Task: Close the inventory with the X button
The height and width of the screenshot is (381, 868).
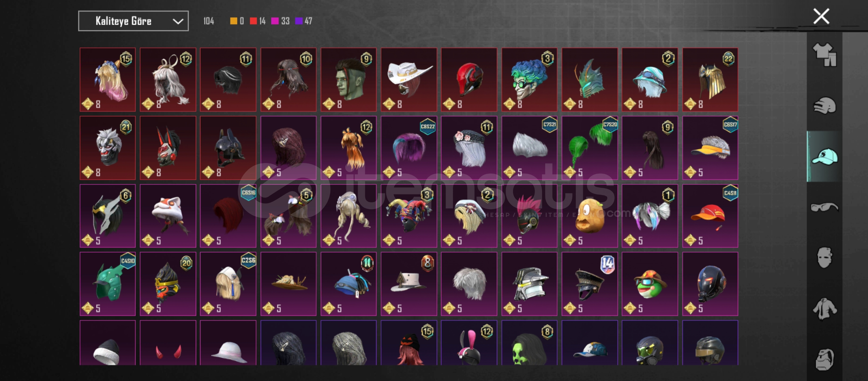Action: point(821,17)
